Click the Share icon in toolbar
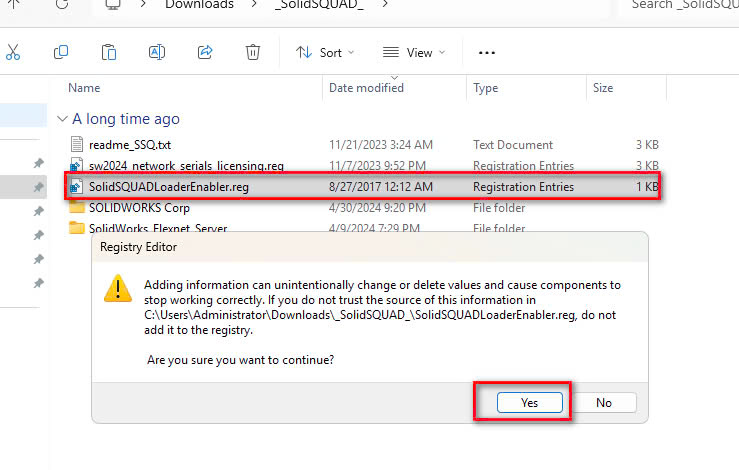Image resolution: width=739 pixels, height=470 pixels. click(205, 52)
